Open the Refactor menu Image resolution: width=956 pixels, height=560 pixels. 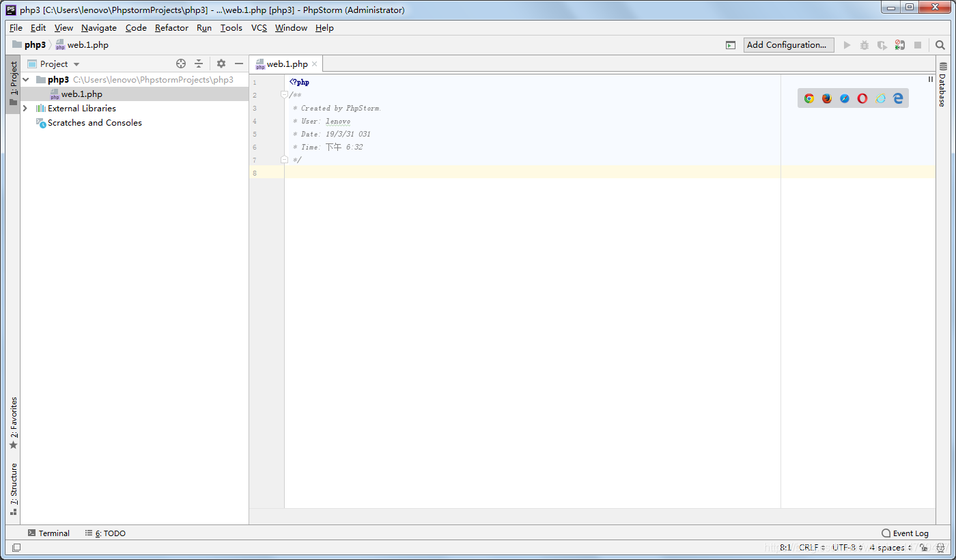click(171, 28)
